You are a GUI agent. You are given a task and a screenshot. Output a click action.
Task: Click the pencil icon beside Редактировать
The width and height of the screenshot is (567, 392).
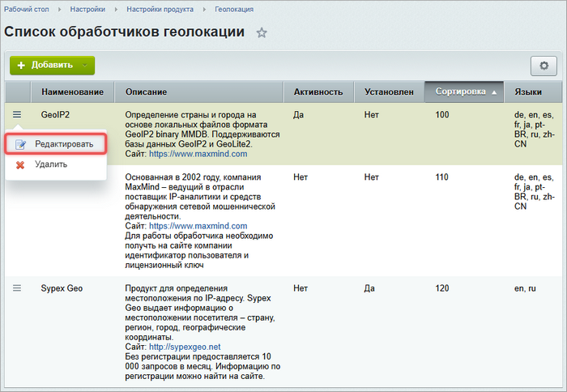20,144
